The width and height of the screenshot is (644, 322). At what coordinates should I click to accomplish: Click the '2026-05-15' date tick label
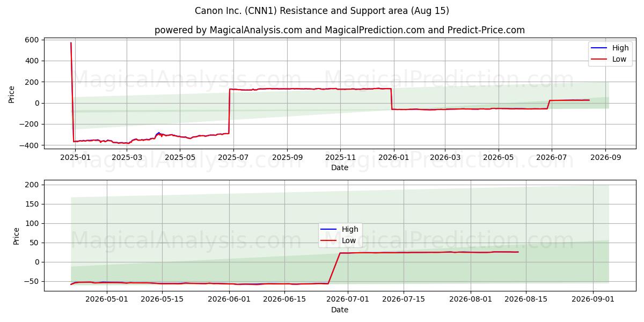162,299
